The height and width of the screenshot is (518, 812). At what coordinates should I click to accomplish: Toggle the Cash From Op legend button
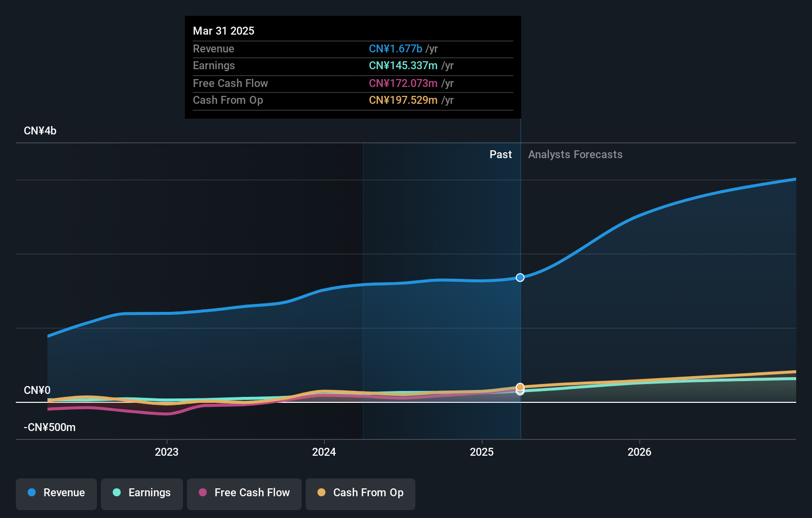click(361, 494)
